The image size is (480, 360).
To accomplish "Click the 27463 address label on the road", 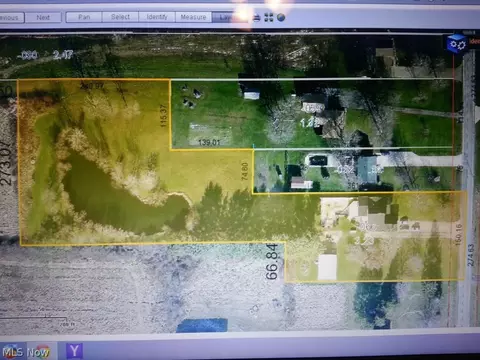I will click(471, 255).
